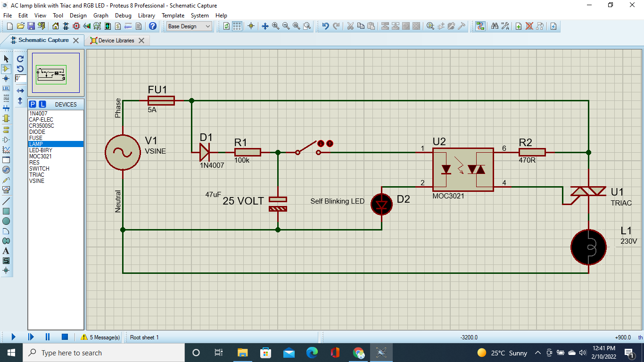The image size is (644, 362).
Task: Select Subcircuit mode tool
Action: pos(6,118)
